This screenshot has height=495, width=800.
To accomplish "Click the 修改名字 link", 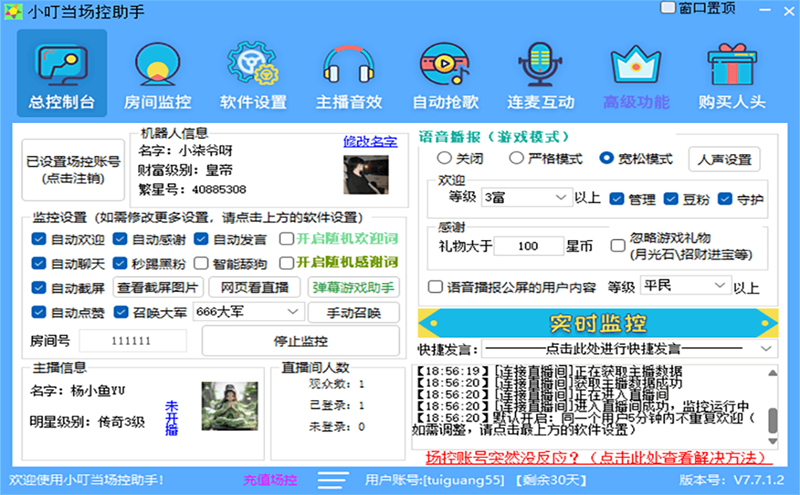I will click(370, 142).
